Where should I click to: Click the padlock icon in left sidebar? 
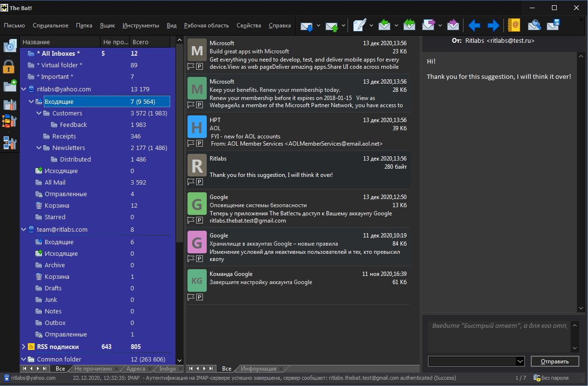pos(9,66)
